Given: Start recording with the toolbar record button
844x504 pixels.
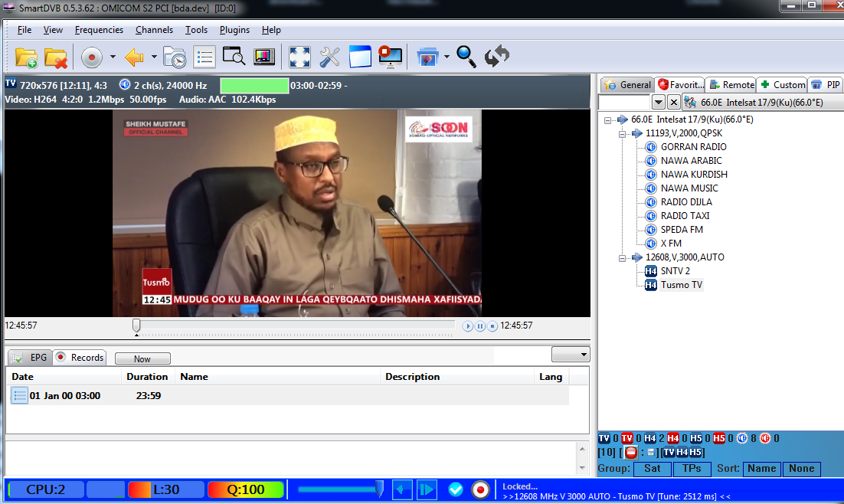Looking at the screenshot, I should [x=91, y=57].
